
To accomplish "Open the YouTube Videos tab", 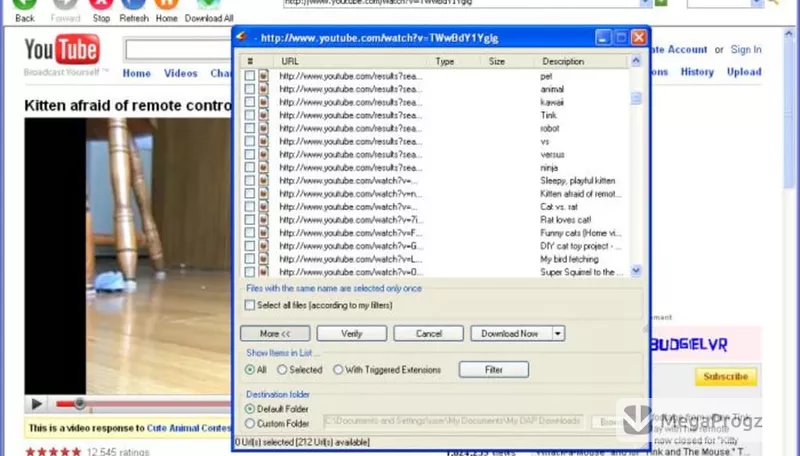I will pos(181,73).
